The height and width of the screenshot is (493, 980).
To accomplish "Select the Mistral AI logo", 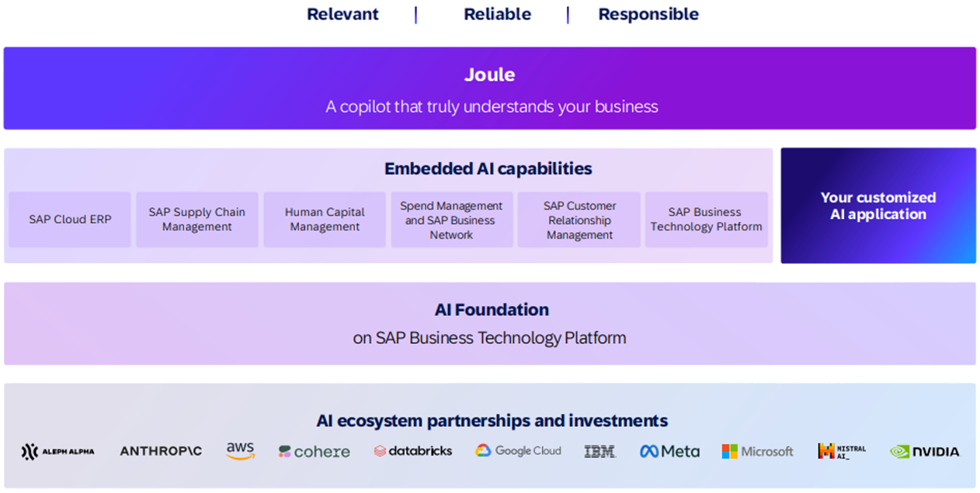I will pyautogui.click(x=842, y=451).
